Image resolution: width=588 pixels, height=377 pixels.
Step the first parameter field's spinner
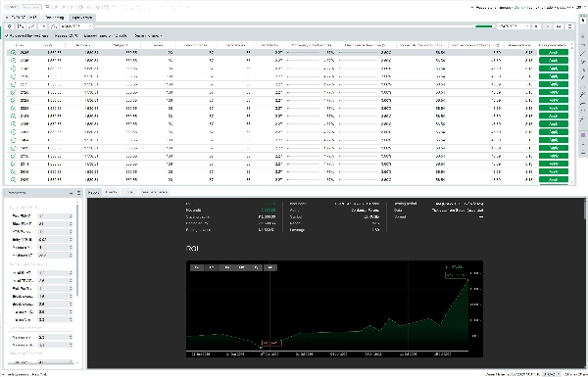tap(71, 215)
